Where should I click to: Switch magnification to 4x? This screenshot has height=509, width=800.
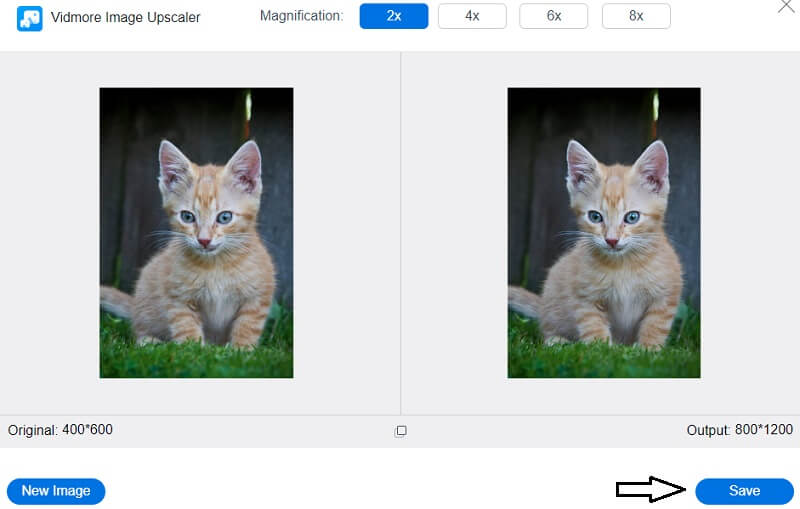pos(472,16)
